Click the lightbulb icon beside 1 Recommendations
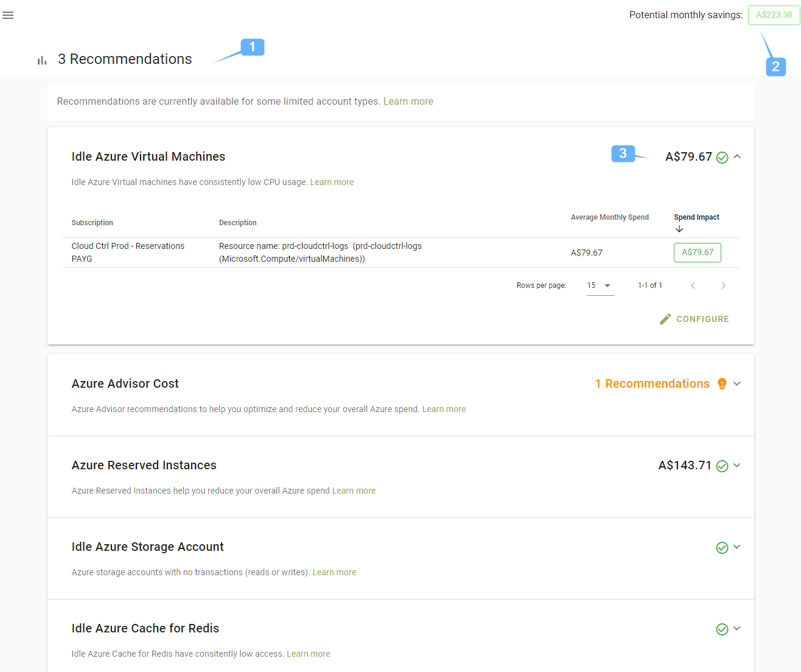801x672 pixels. [x=722, y=383]
